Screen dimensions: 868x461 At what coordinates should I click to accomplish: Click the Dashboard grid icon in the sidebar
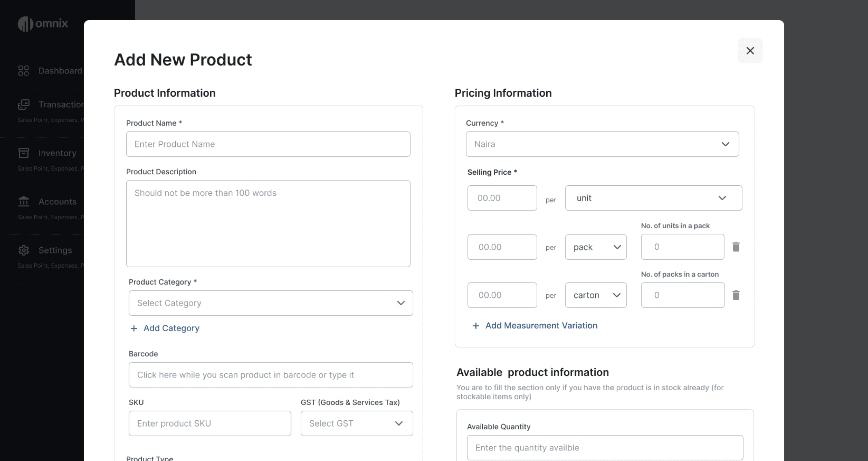[23, 71]
